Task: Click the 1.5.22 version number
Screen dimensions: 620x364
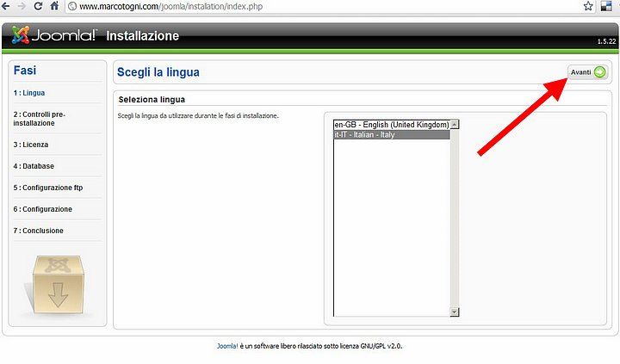Action: 606,41
